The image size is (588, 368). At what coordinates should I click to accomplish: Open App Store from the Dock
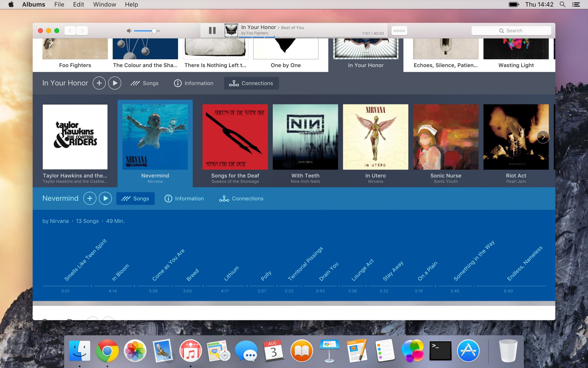(468, 351)
